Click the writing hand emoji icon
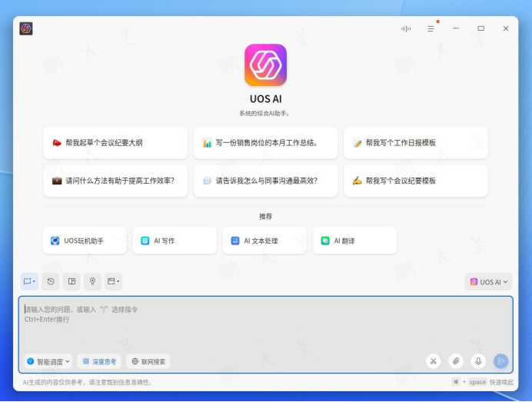532x402 pixels. tap(357, 181)
